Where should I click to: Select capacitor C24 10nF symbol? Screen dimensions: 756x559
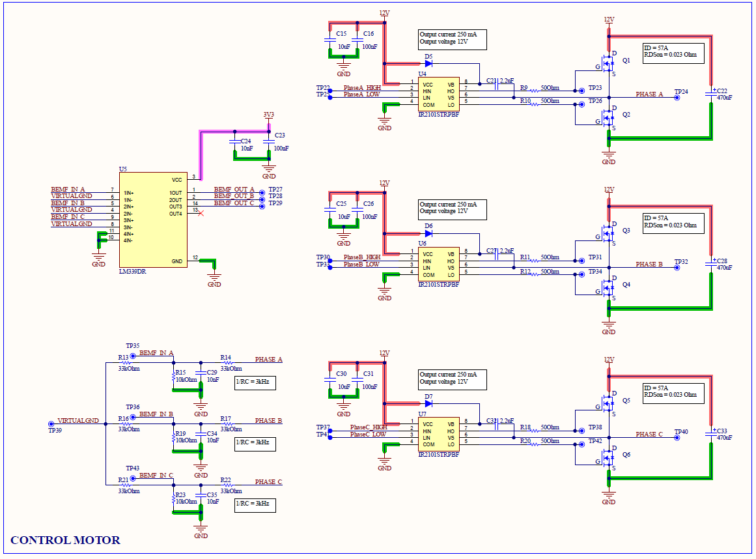[235, 141]
